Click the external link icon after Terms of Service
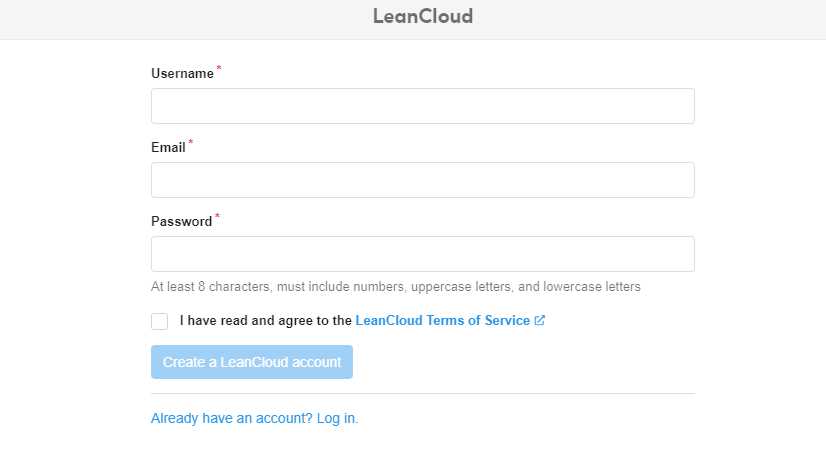Screen dimensions: 826x475 coord(539,320)
